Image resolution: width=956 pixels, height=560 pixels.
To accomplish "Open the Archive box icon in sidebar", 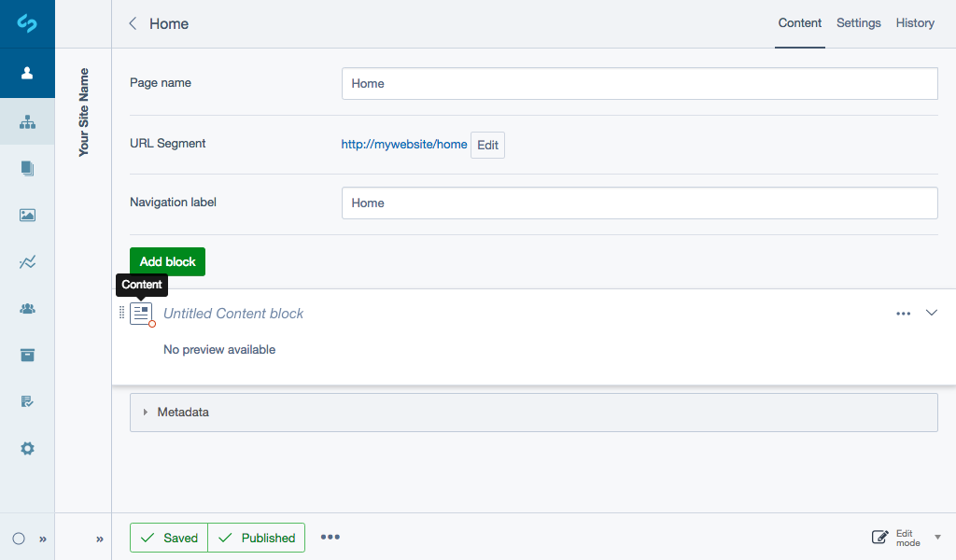I will [x=27, y=355].
